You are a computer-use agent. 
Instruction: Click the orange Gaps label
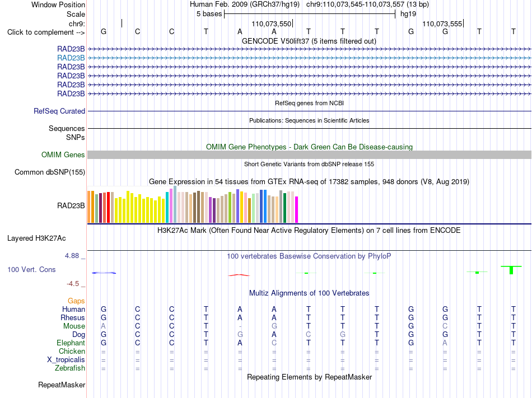(76, 301)
